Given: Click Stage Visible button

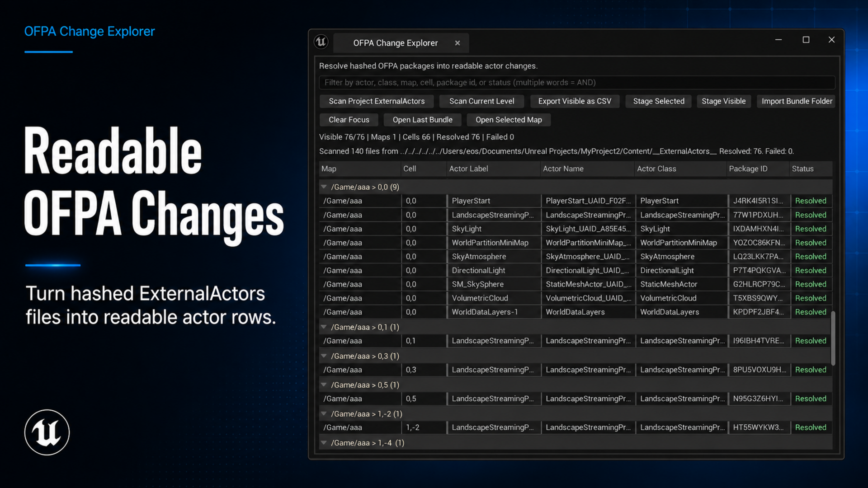Looking at the screenshot, I should click(724, 101).
